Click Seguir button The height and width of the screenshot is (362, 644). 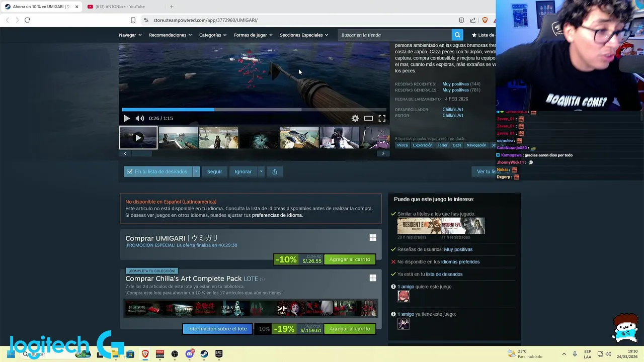click(214, 171)
